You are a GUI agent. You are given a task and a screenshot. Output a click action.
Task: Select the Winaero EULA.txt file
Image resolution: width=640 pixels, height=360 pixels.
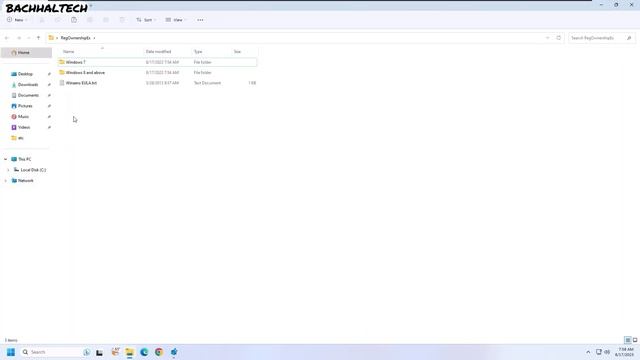click(158, 83)
